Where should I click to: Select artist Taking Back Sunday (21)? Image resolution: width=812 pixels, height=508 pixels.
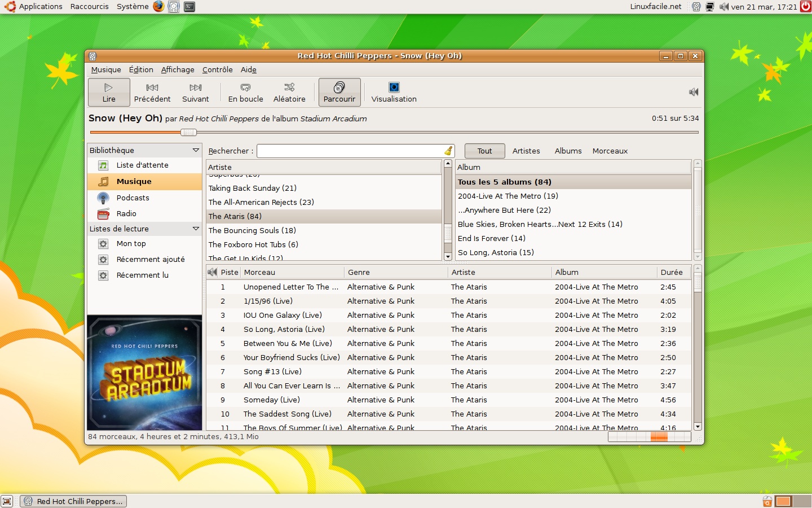click(324, 188)
